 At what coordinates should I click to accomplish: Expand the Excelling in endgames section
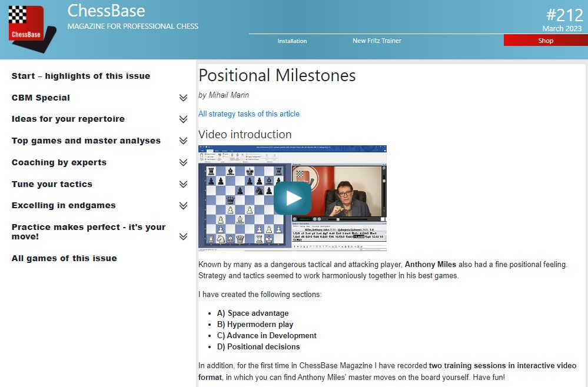pos(182,206)
